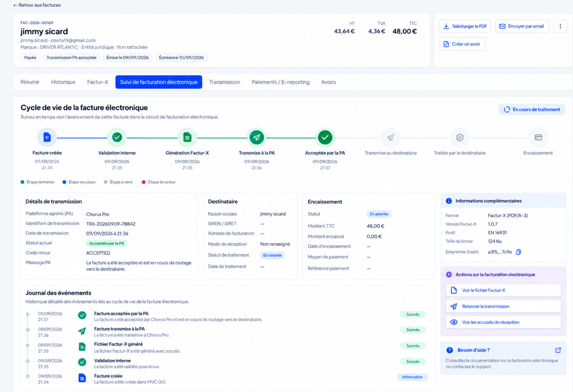Click the Facture créée step icon
Image resolution: width=573 pixels, height=392 pixels.
[x=47, y=137]
